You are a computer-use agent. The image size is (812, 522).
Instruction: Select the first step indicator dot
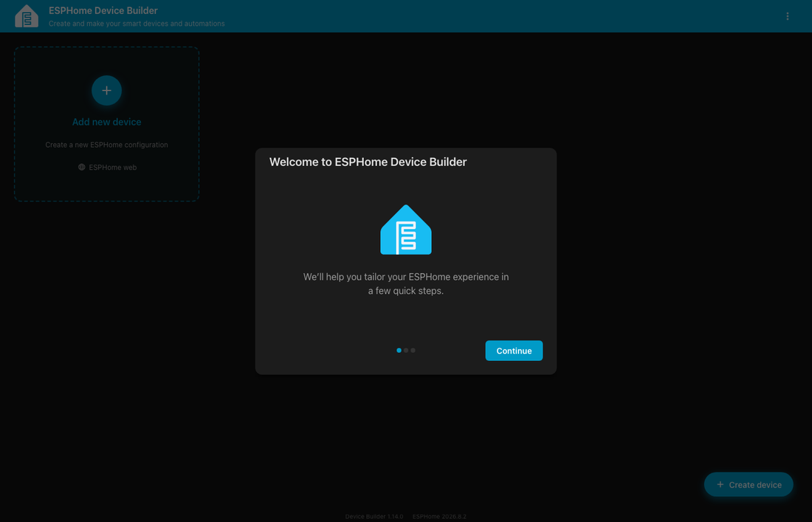399,351
